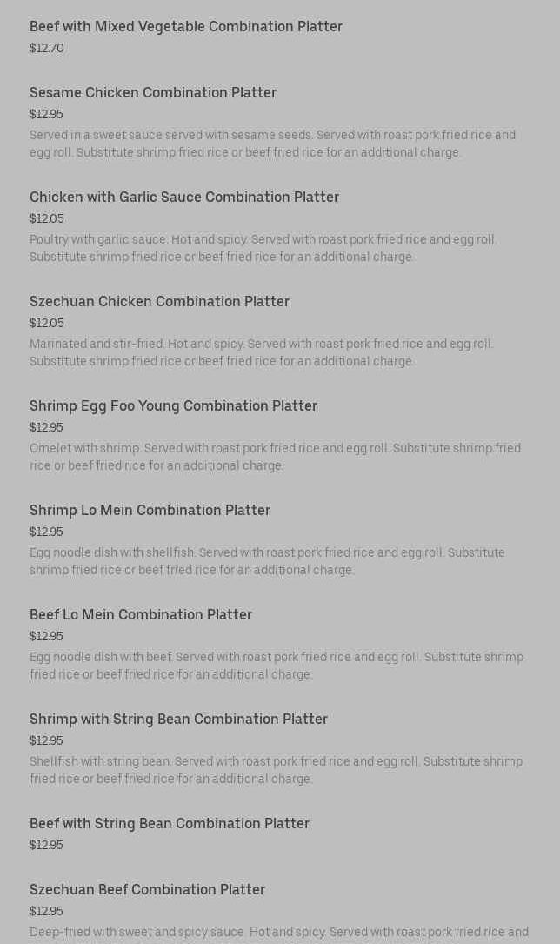Click the 'Omelet with shrimp' description

point(275,457)
